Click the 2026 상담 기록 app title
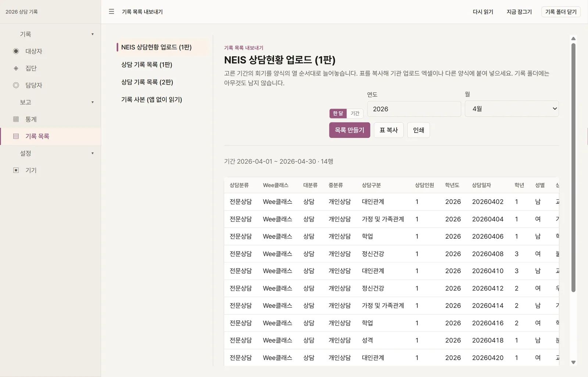 pos(22,12)
